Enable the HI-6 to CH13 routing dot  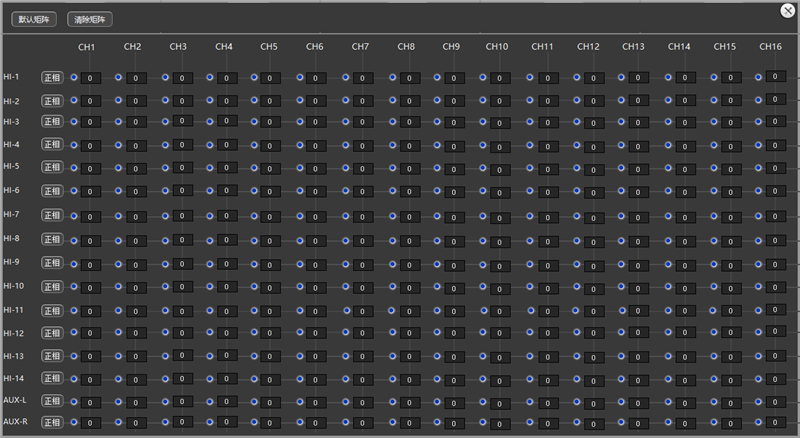(x=620, y=190)
